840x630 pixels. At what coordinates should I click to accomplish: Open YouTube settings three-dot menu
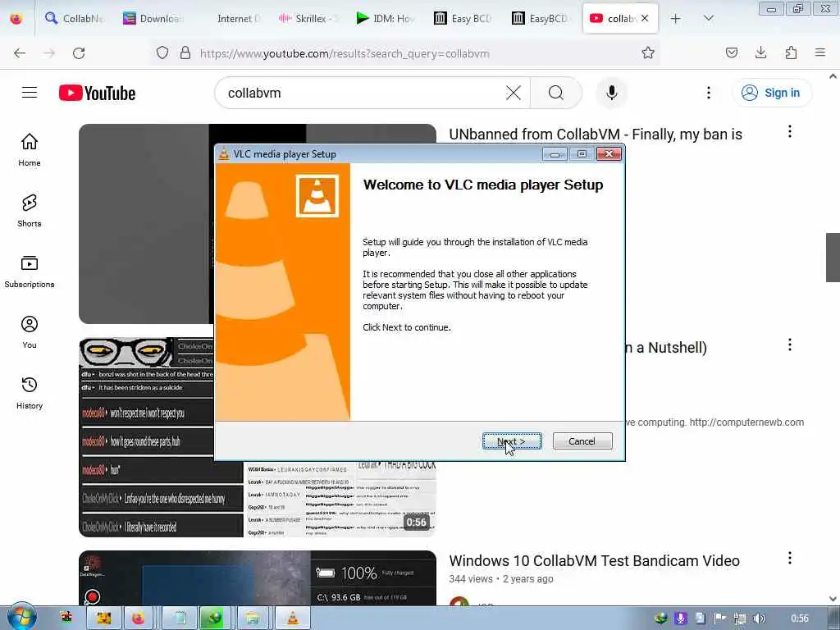708,93
